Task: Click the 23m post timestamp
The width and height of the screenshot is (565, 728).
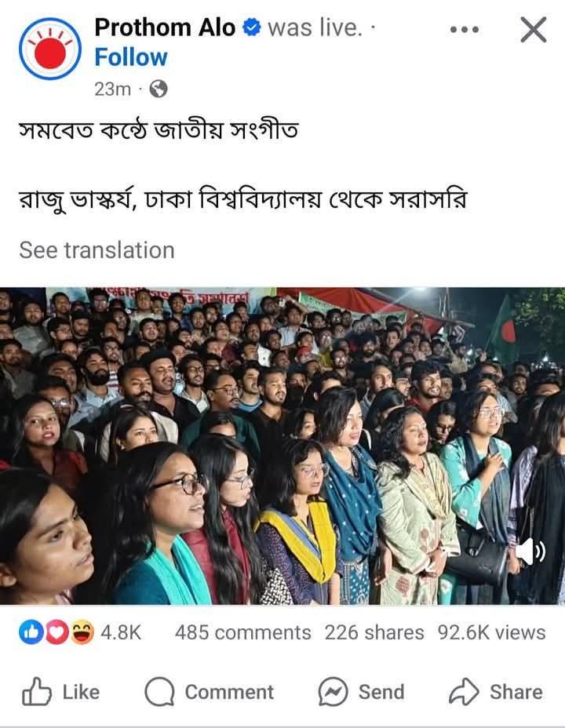Action: (113, 89)
